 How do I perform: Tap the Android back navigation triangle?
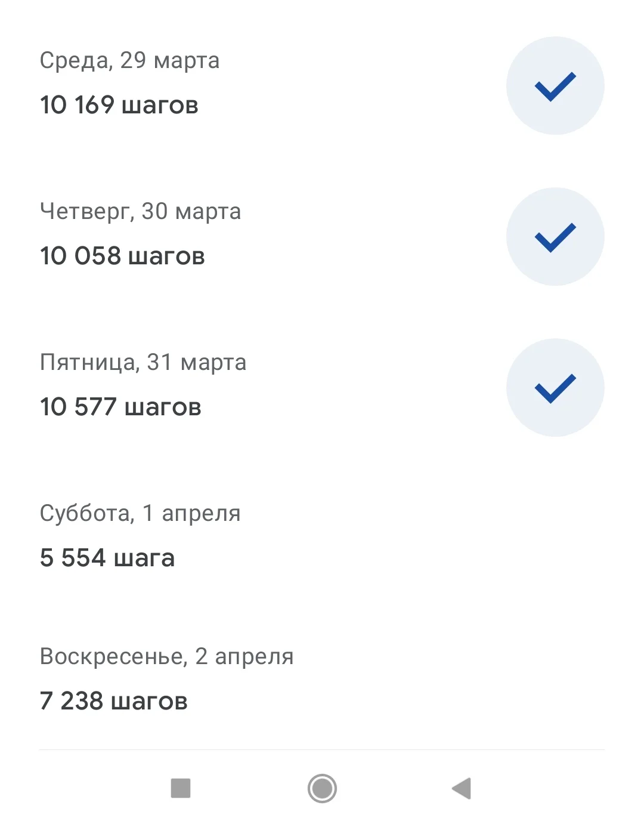[462, 788]
